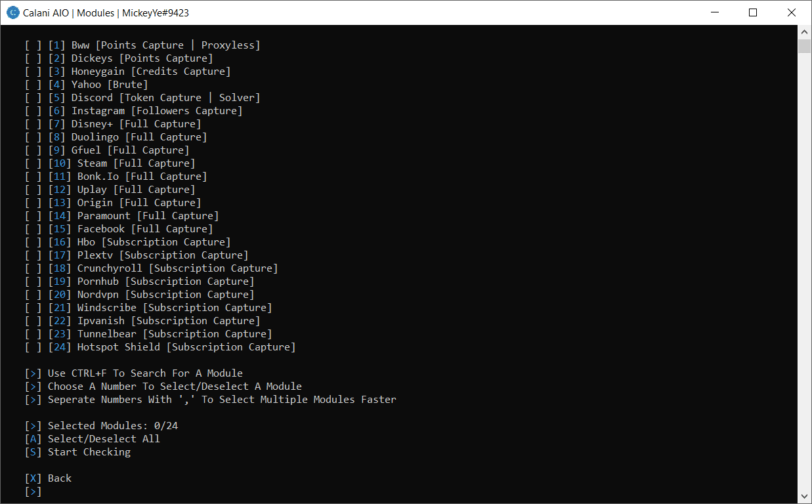Click the [S] Start Checking option
The image size is (812, 504).
point(77,452)
